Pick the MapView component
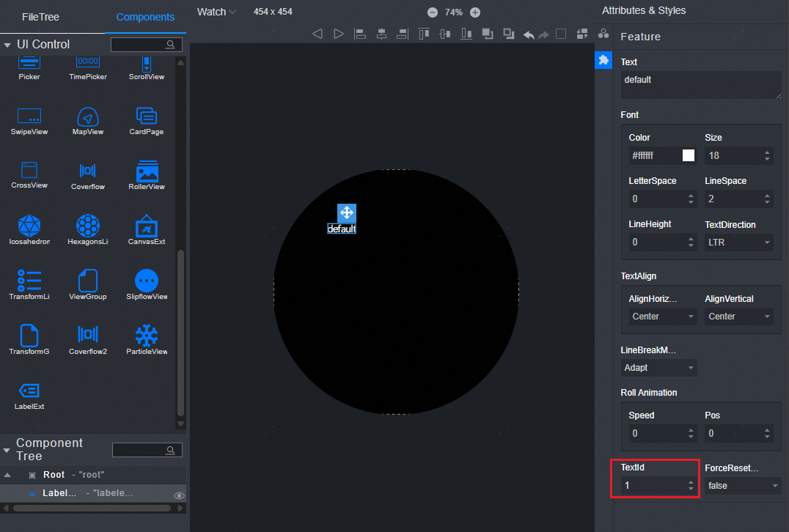Image resolution: width=789 pixels, height=532 pixels. [x=87, y=117]
